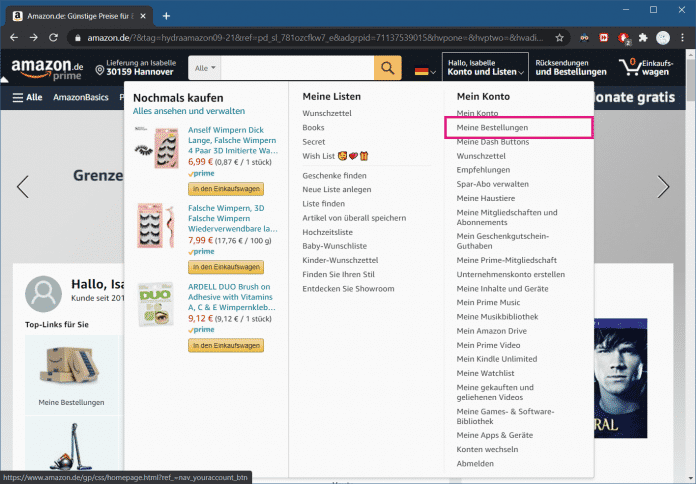Click the orange search magnifier button
696x484 pixels.
(388, 68)
